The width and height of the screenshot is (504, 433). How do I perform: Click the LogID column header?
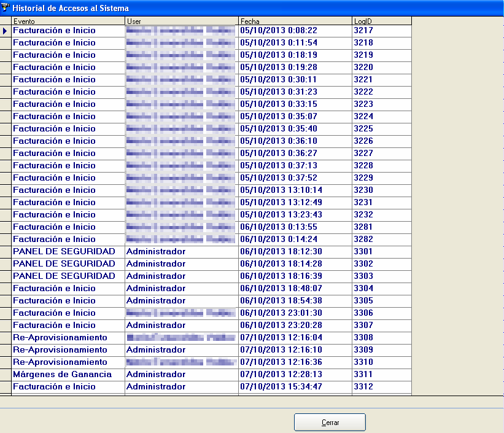381,21
